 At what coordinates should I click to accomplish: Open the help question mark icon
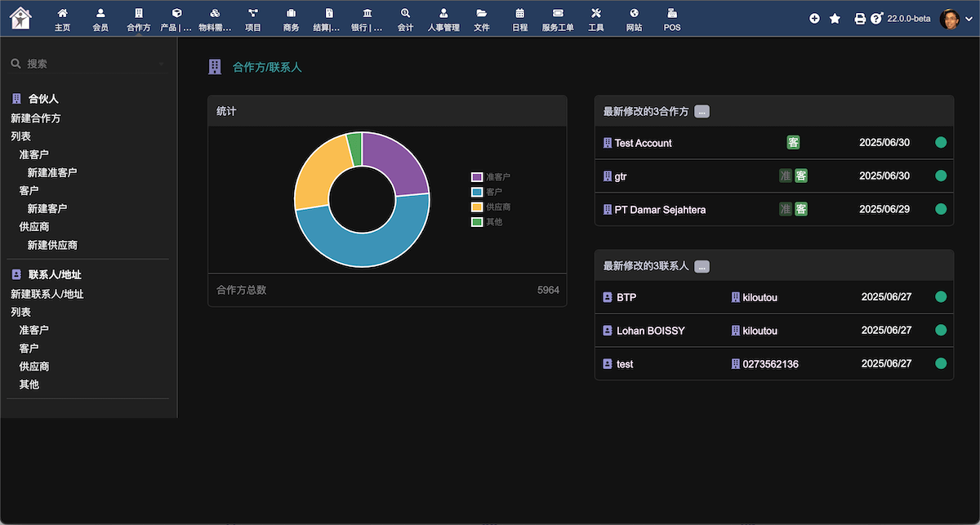876,19
